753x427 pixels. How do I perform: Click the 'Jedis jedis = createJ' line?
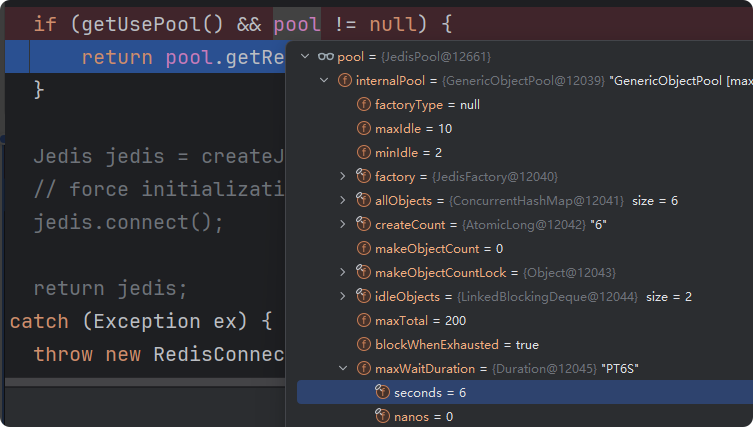159,156
